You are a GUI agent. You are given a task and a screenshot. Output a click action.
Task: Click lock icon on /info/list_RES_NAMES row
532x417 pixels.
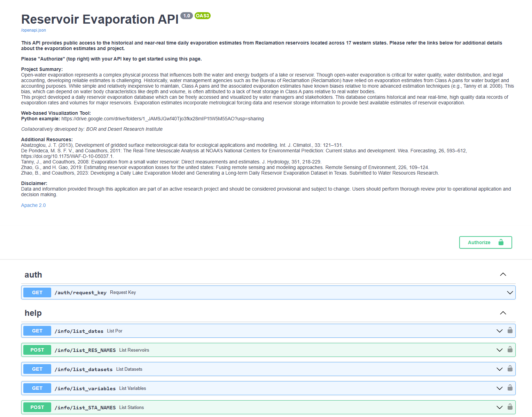(510, 350)
